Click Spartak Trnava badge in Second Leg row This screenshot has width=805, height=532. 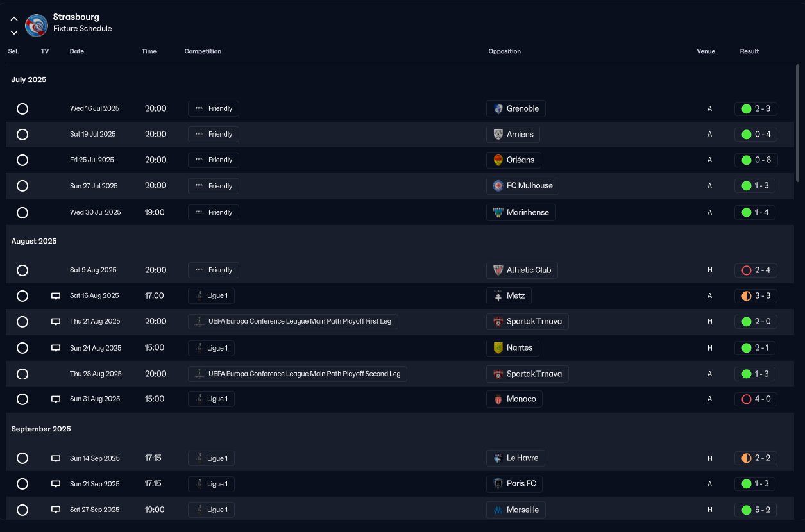[x=498, y=374]
